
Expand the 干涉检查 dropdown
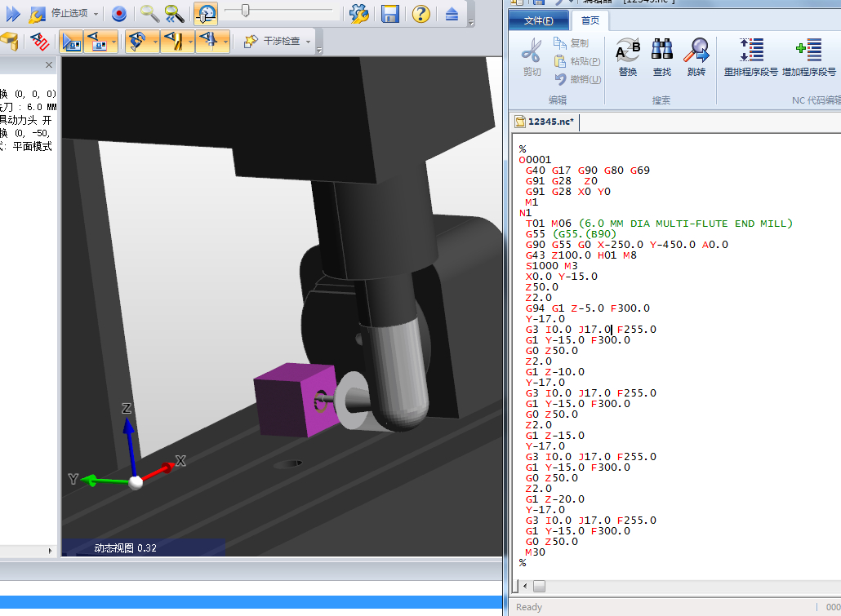(x=309, y=42)
